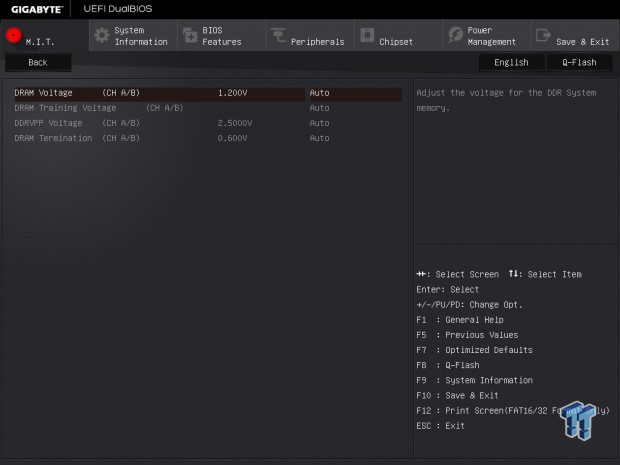This screenshot has height=465, width=620.
Task: Select the DRAM Termination row label
Action: (77, 138)
